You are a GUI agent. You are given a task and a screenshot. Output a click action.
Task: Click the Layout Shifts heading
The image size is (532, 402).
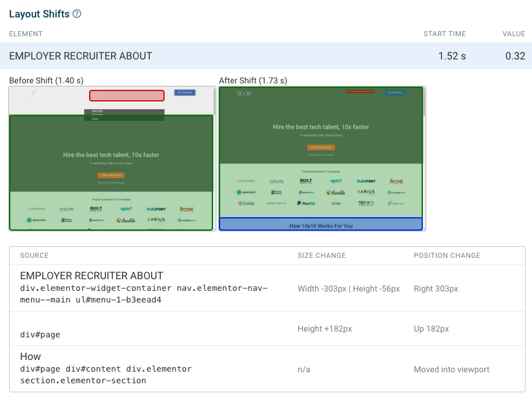(x=39, y=14)
